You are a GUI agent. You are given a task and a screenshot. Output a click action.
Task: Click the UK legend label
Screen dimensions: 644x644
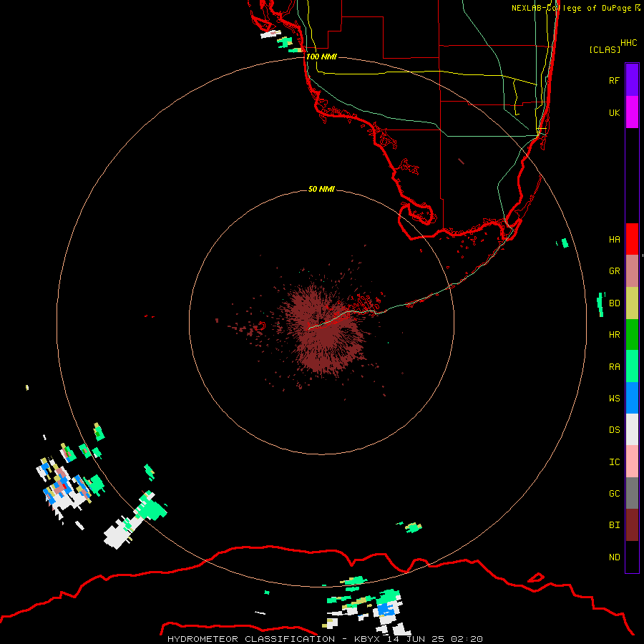[614, 112]
